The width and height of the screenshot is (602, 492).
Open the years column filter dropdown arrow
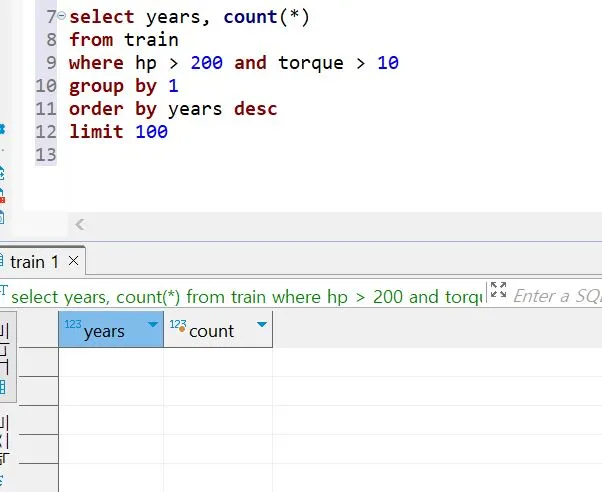(x=153, y=325)
